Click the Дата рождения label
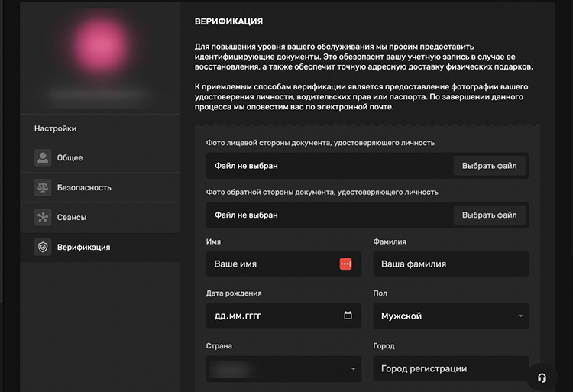 pyautogui.click(x=234, y=293)
